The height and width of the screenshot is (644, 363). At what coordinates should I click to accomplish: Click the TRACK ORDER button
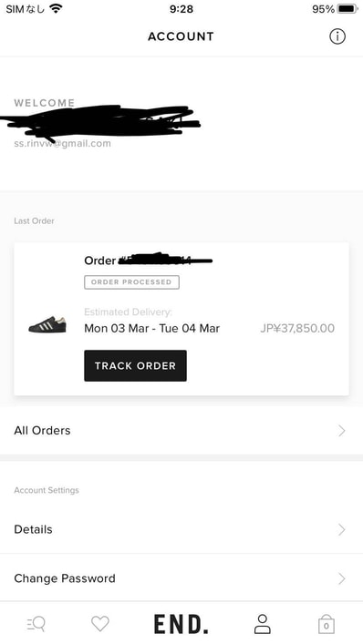(135, 365)
